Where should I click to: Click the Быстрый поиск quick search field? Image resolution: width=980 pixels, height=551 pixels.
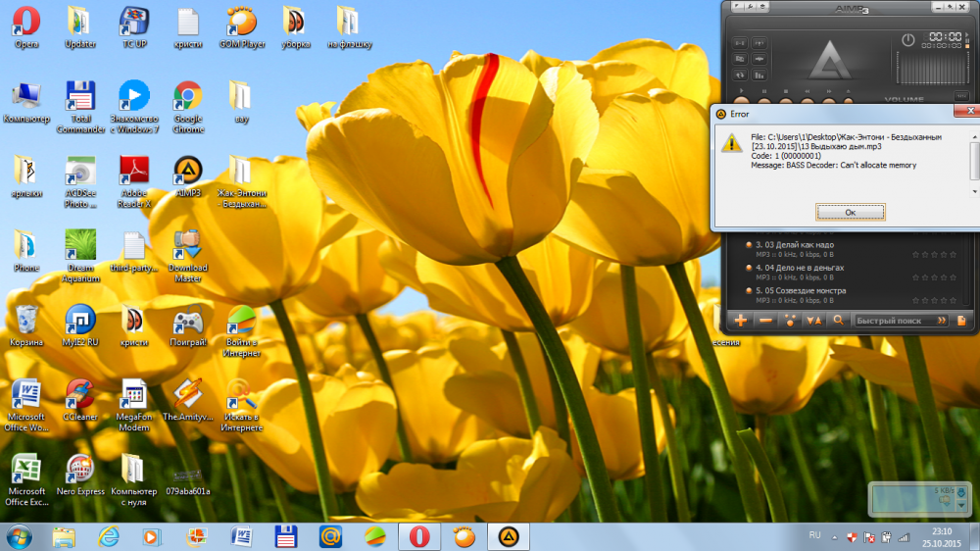click(x=892, y=320)
